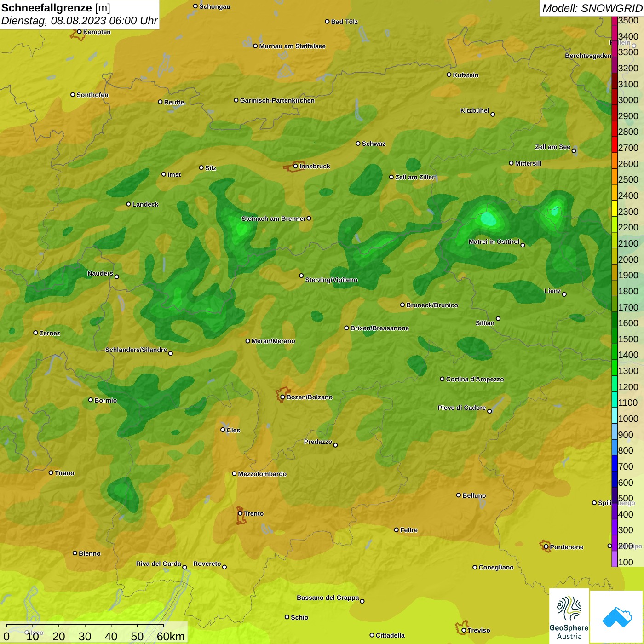
Task: Click the Schwaz marker dot
Action: click(358, 143)
